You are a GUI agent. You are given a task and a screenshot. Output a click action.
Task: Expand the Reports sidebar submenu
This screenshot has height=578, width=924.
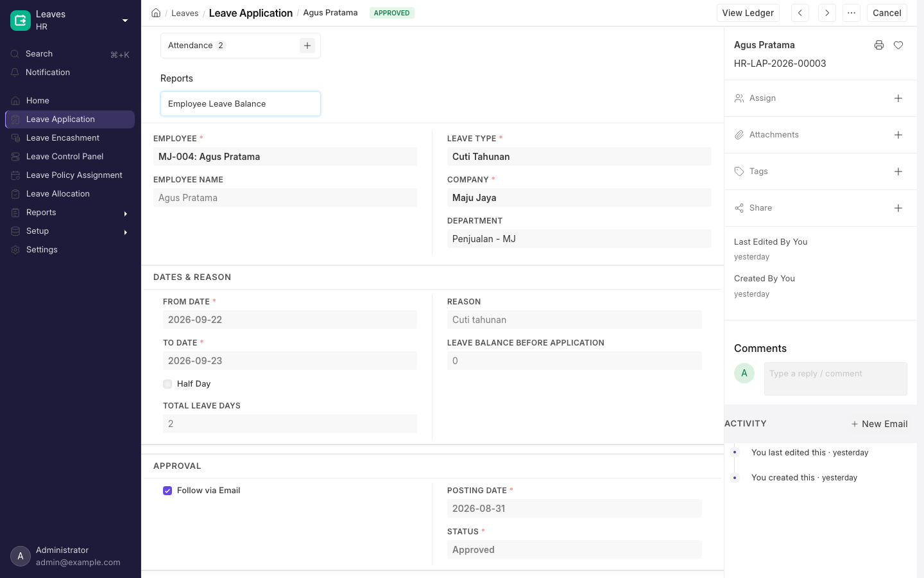point(126,213)
